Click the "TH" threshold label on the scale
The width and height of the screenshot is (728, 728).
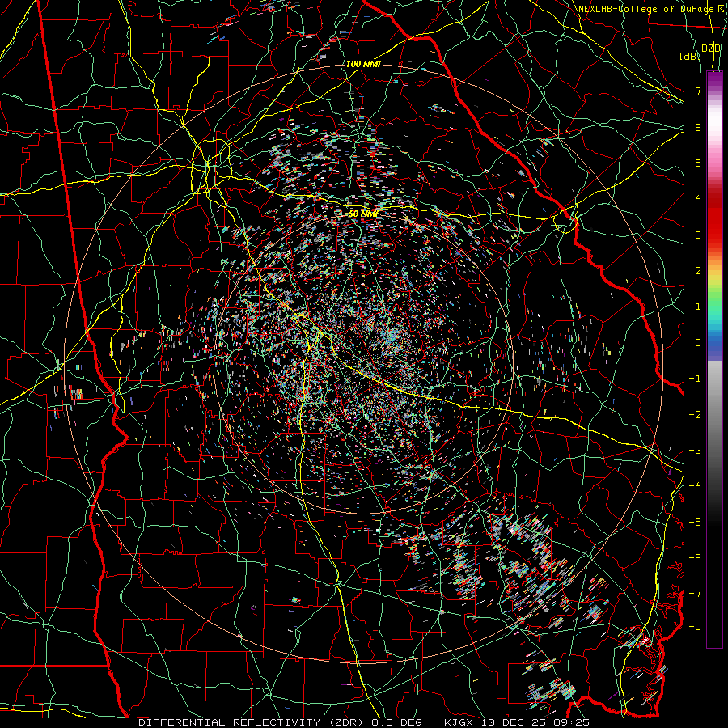click(695, 630)
